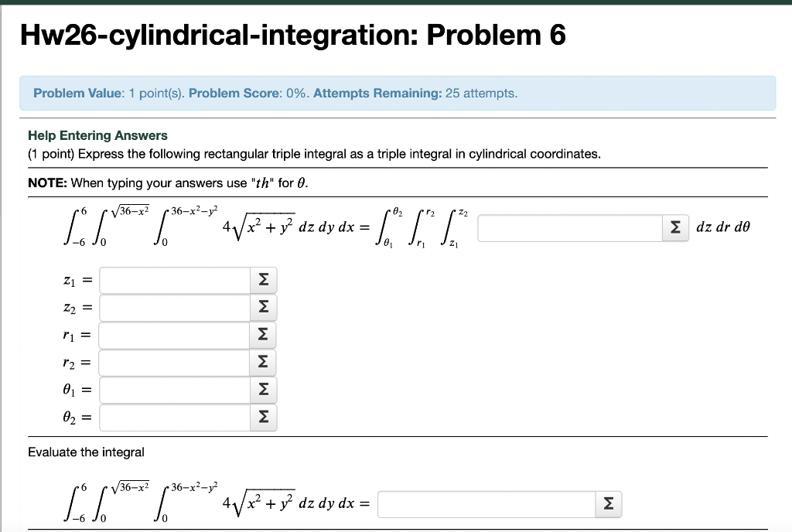Focus the θ2 answer input box
This screenshot has width=792, height=532.
(x=174, y=417)
